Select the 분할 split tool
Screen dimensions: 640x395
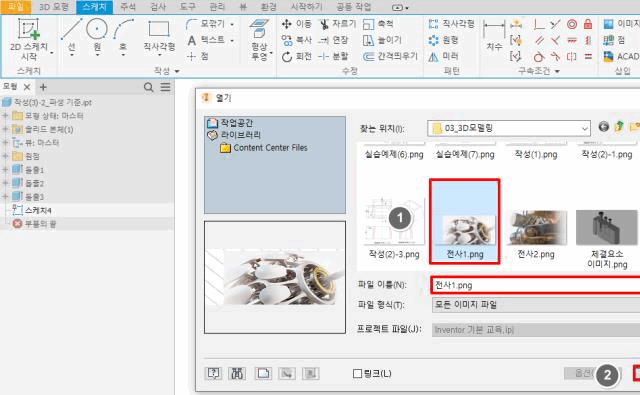(x=333, y=56)
